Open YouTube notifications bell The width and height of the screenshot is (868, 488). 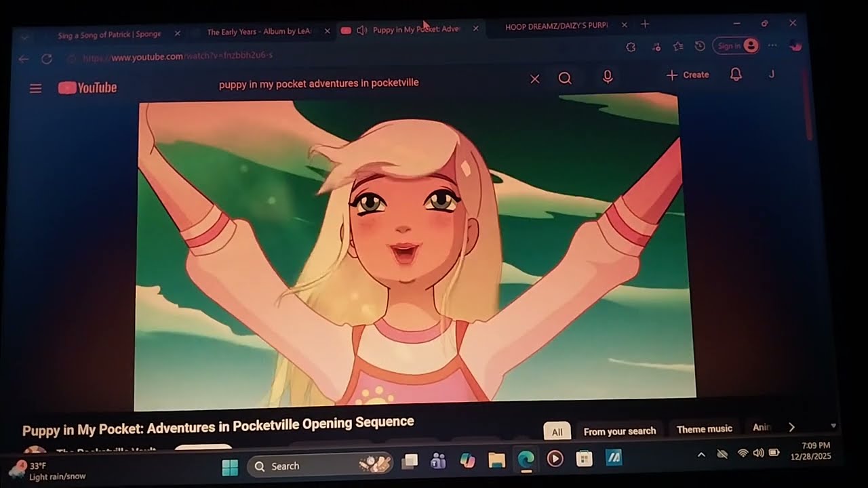(736, 74)
